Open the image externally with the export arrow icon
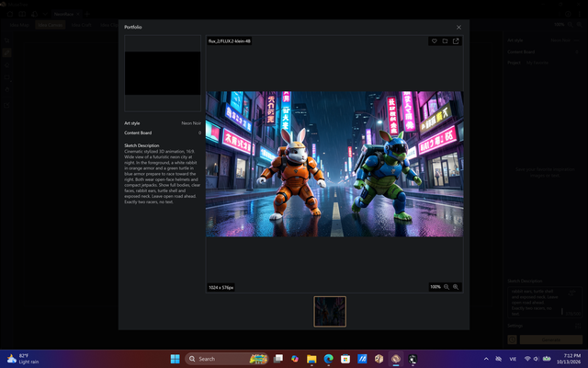This screenshot has width=588, height=368. point(456,40)
